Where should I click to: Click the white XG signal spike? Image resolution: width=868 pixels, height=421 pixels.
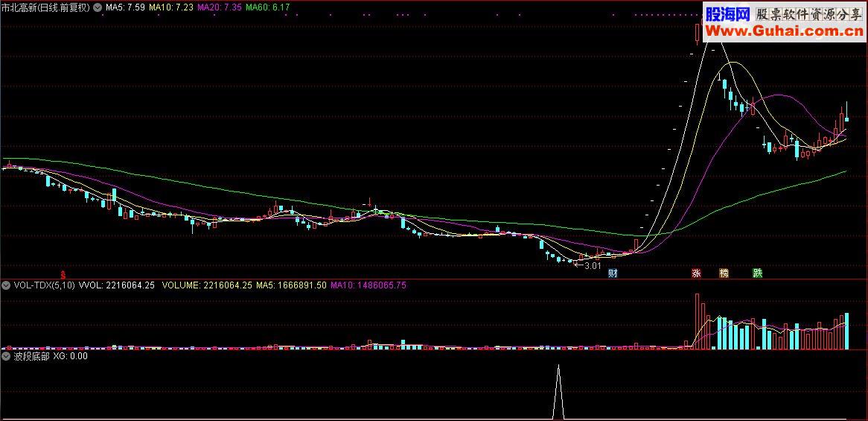[x=558, y=392]
